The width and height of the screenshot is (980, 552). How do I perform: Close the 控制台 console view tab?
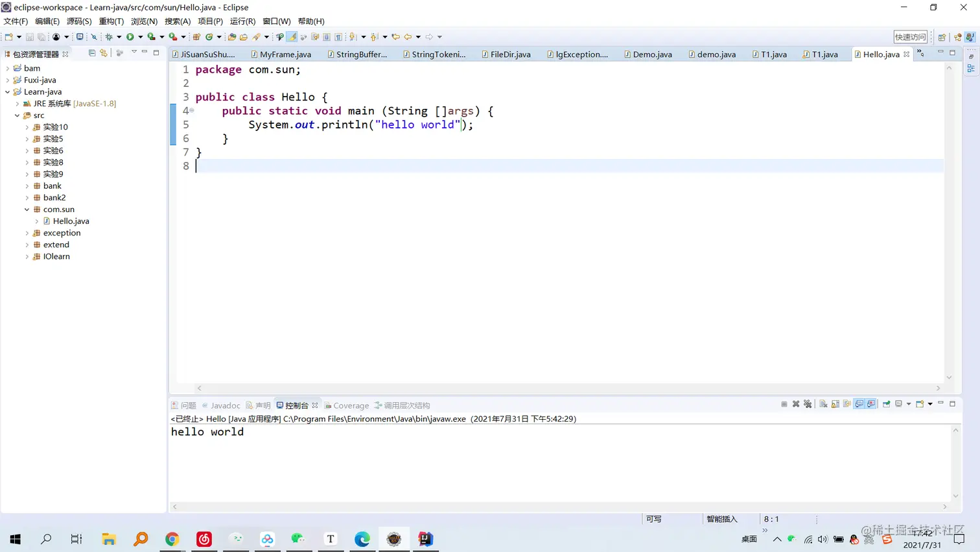click(x=315, y=405)
